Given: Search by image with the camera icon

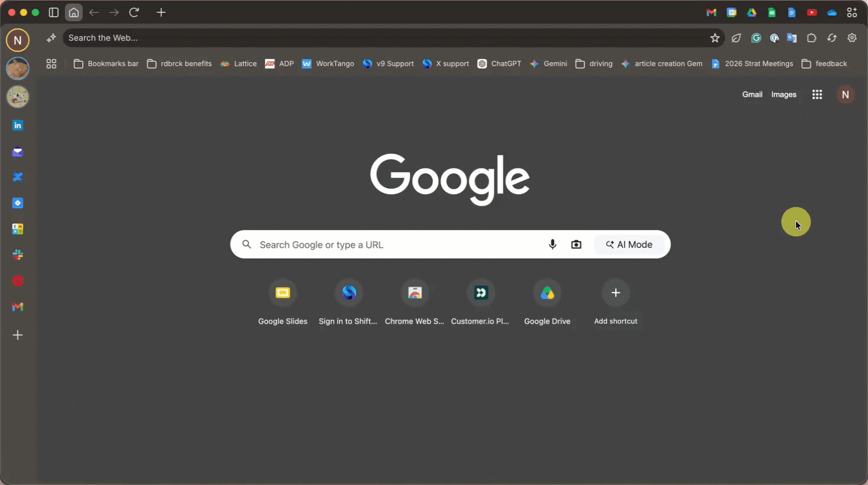Looking at the screenshot, I should (576, 244).
